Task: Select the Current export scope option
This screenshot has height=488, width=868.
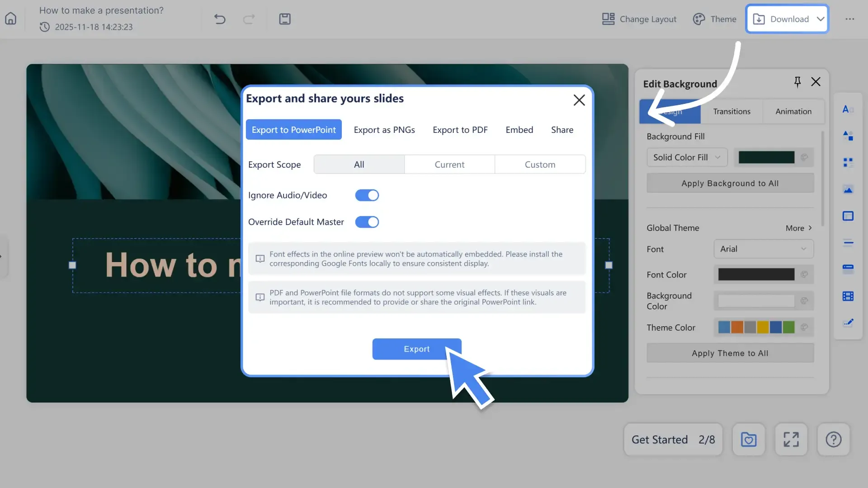Action: (449, 164)
